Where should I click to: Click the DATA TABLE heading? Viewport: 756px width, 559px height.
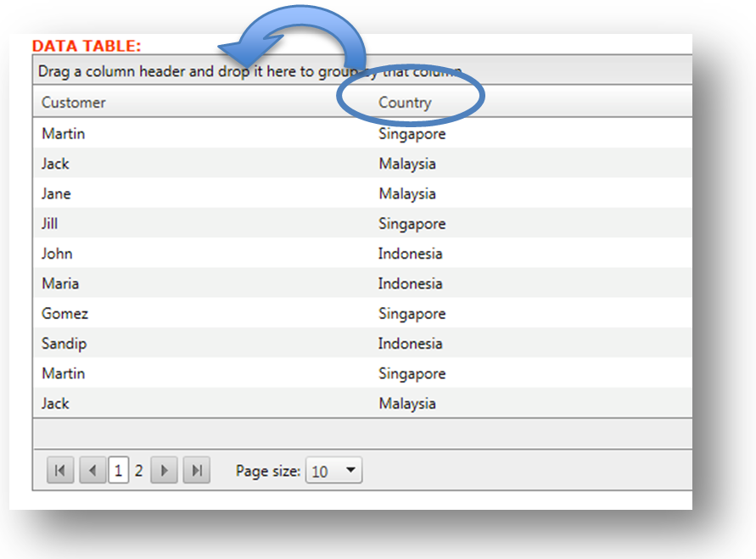tap(87, 46)
